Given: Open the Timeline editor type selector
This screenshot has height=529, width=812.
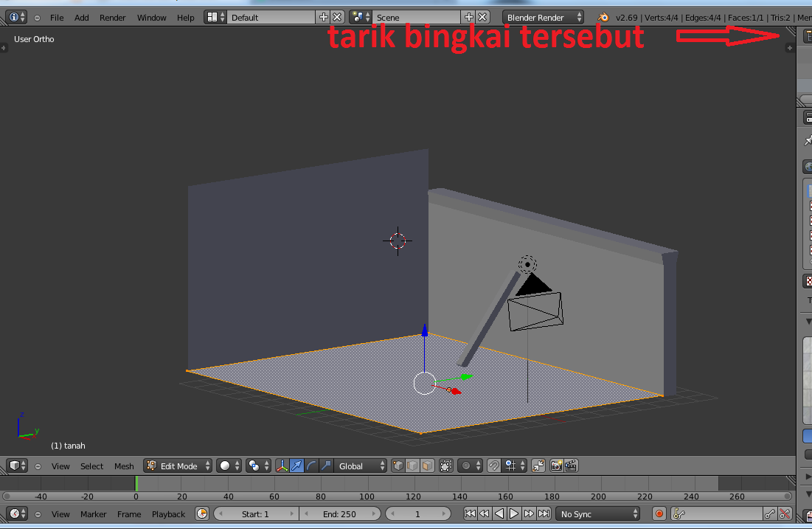Looking at the screenshot, I should click(x=17, y=514).
